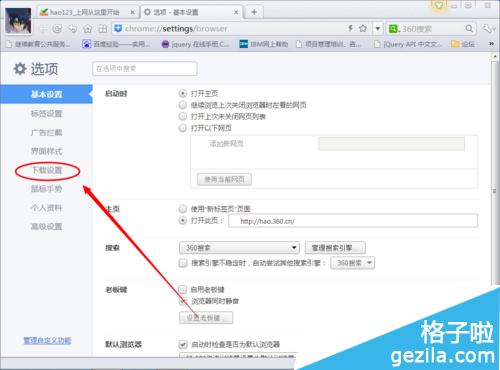This screenshot has height=370, width=500.
Task: Select 打开上次未关闭网页列表 radio
Action: pos(182,116)
